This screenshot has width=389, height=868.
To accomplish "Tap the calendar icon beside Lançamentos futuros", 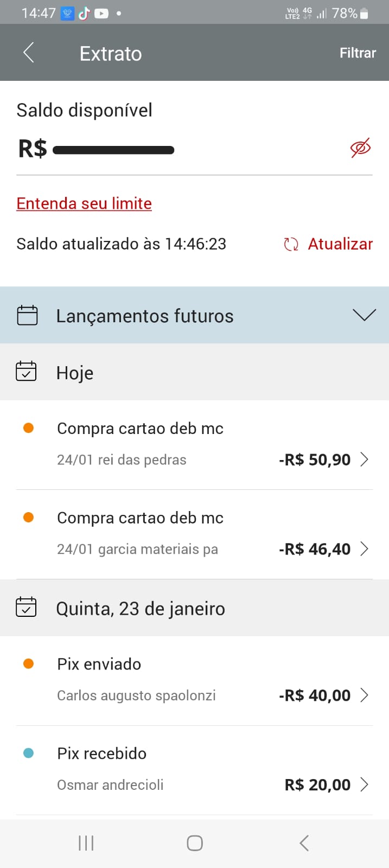I will pos(27,315).
